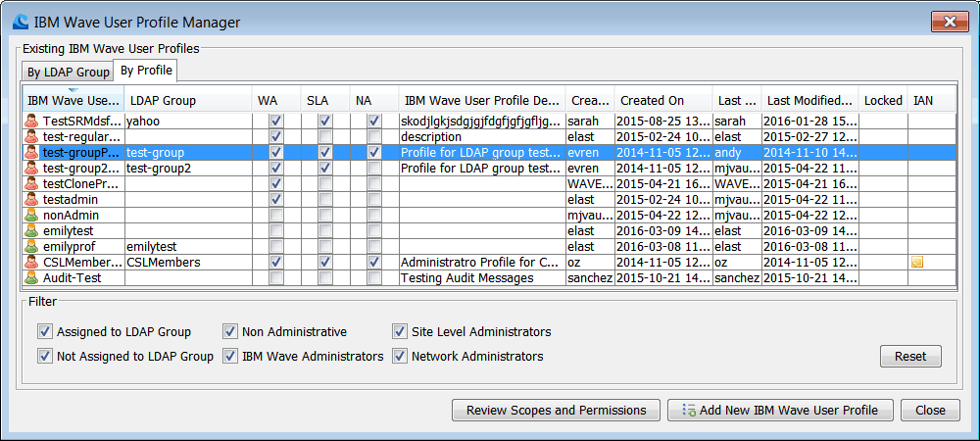980x441 pixels.
Task: Uncheck Assigned to LDAP Group filter
Action: coord(44,332)
